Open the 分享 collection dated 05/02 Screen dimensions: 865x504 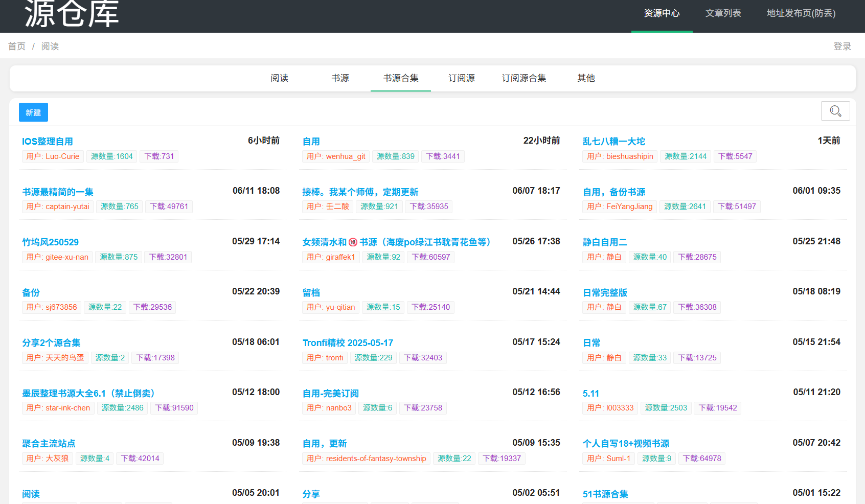click(311, 494)
